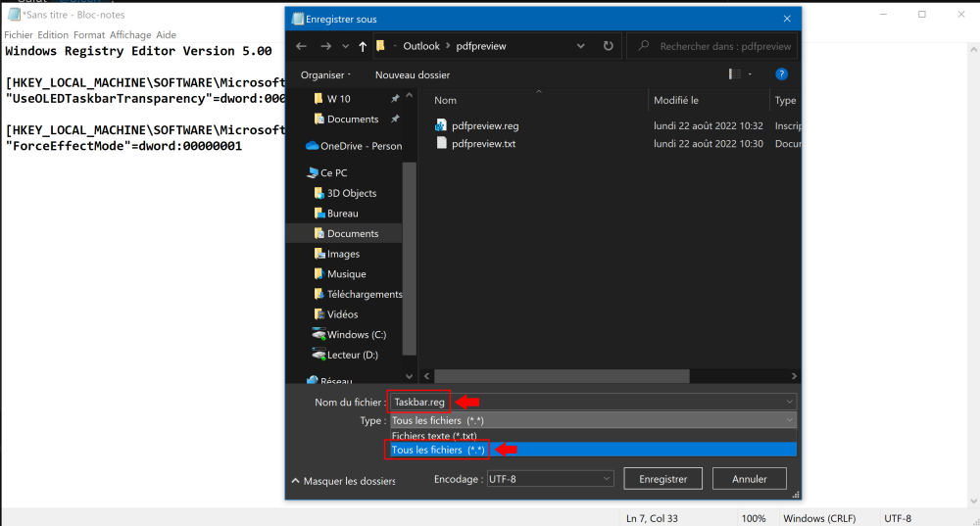Viewport: 980px width, 526px height.
Task: Open the Type combo box
Action: [x=593, y=420]
